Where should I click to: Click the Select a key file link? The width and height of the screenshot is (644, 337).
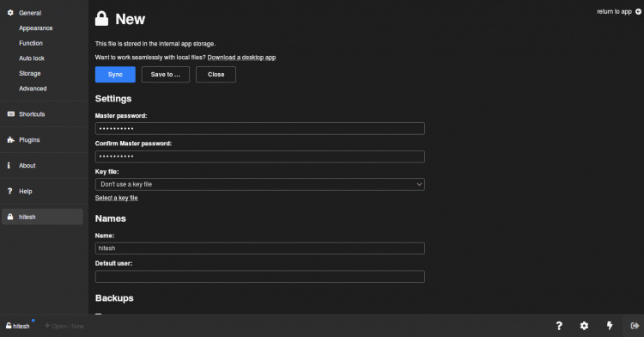pyautogui.click(x=117, y=198)
